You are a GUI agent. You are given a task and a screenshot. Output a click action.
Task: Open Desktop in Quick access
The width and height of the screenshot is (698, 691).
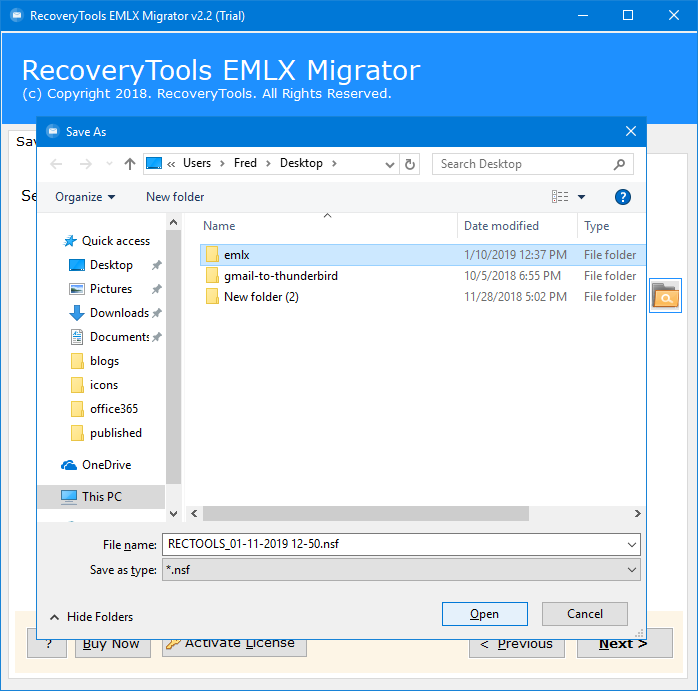[x=111, y=265]
